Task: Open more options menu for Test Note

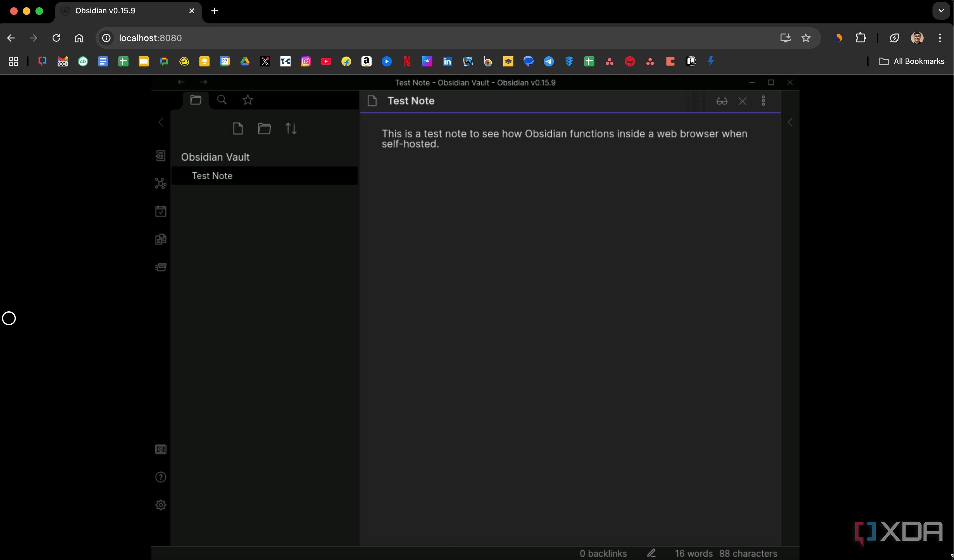Action: [x=763, y=101]
